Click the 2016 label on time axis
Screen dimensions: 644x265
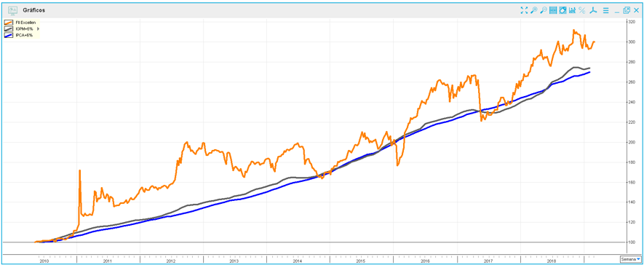pyautogui.click(x=425, y=261)
